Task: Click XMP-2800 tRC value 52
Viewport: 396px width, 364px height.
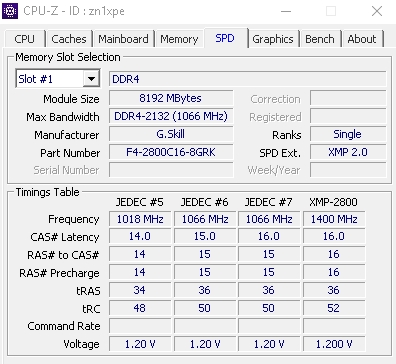Action: pyautogui.click(x=334, y=308)
